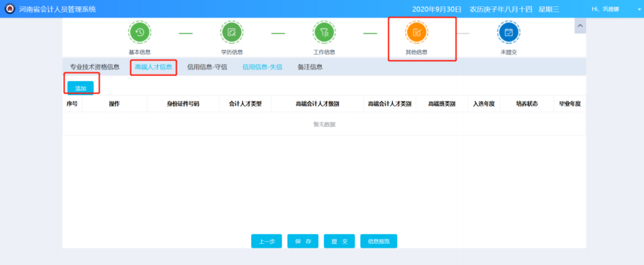Open the 备注信息 tab
Screen dimensions: 644x265
[310, 67]
